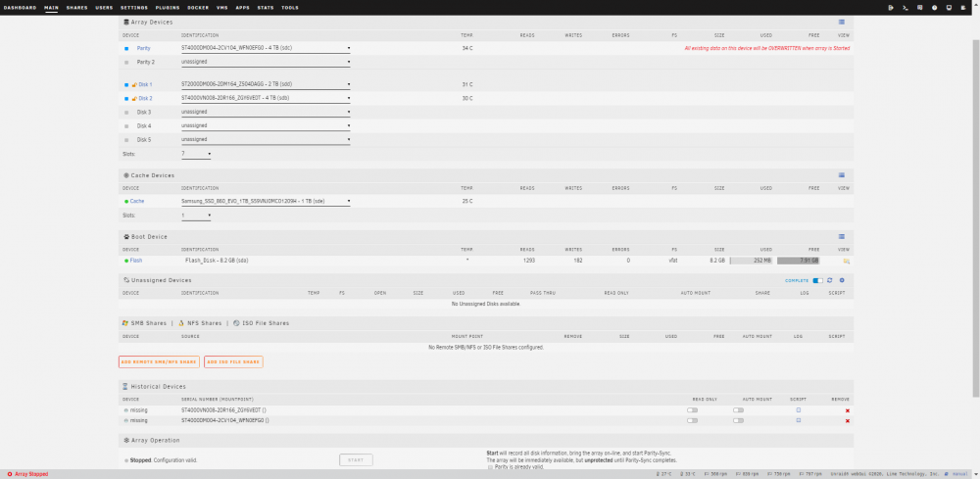Open Disk 3 unassigned dropdown
Viewport: 980px width, 479px height.
click(265, 112)
